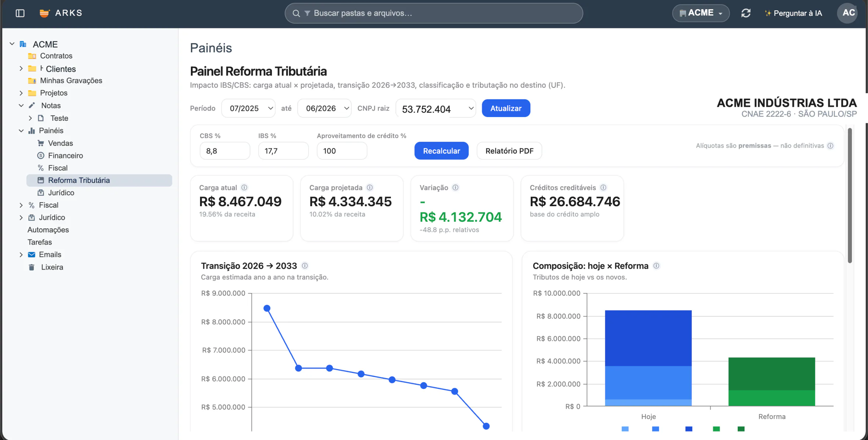Click info icon next to Variação

(456, 187)
